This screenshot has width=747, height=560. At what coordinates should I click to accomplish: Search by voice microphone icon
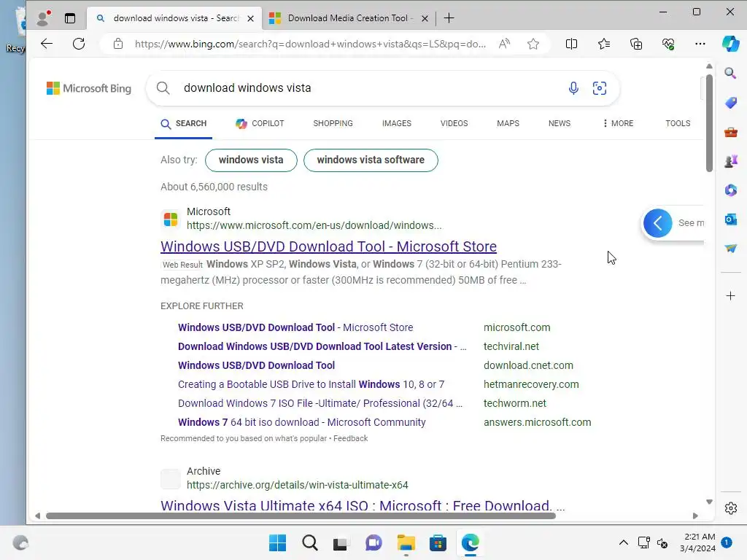pyautogui.click(x=573, y=88)
